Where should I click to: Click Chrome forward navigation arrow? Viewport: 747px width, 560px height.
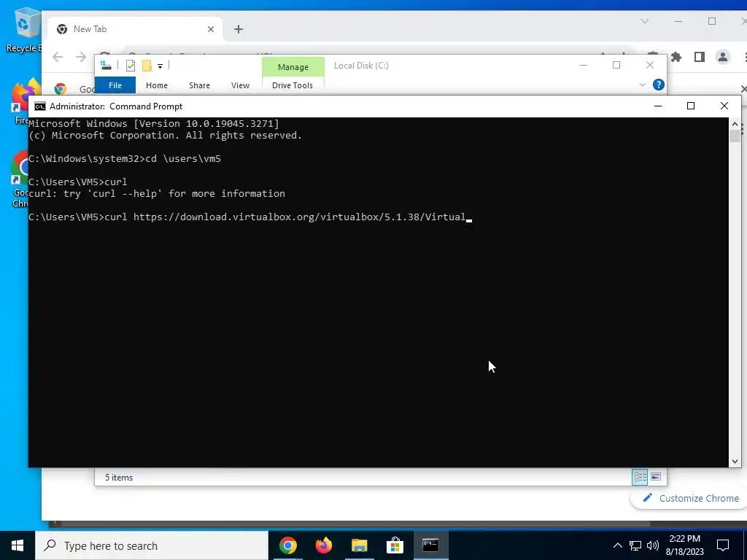[80, 57]
